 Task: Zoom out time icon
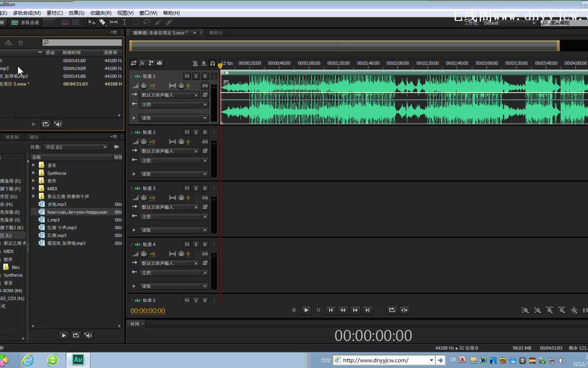click(562, 310)
